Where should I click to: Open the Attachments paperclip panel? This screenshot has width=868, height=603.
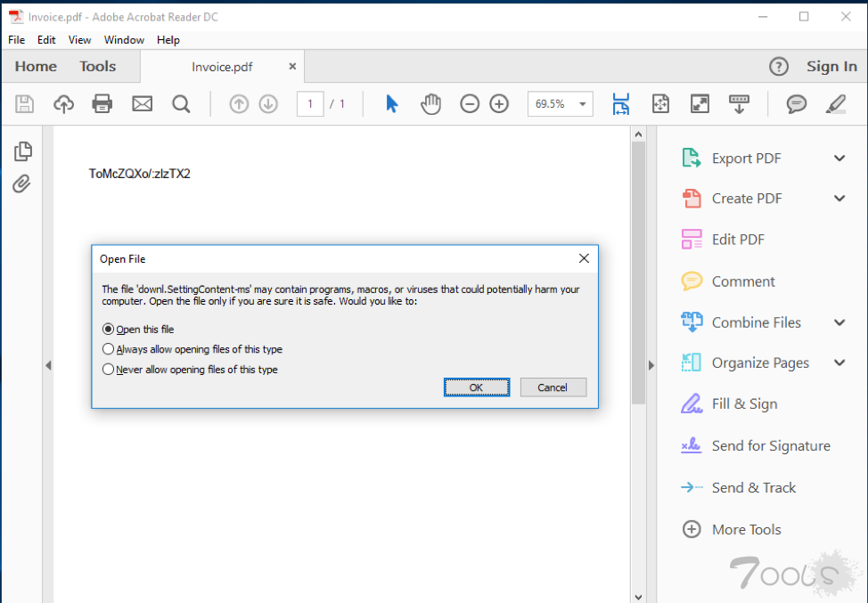click(22, 183)
